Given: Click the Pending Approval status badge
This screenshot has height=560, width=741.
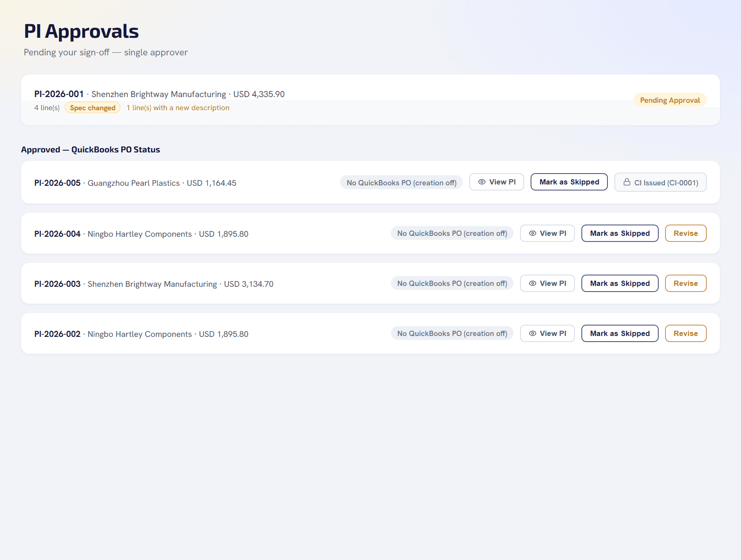Looking at the screenshot, I should (670, 100).
